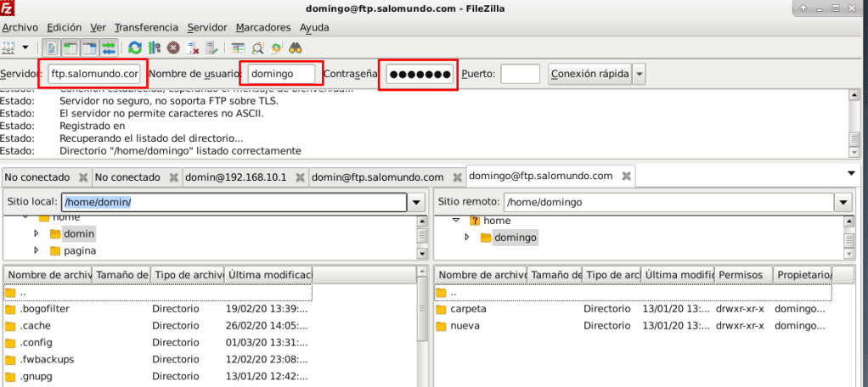Open the Conexión rápida history dropdown arrow
The height and width of the screenshot is (387, 868).
click(x=640, y=75)
